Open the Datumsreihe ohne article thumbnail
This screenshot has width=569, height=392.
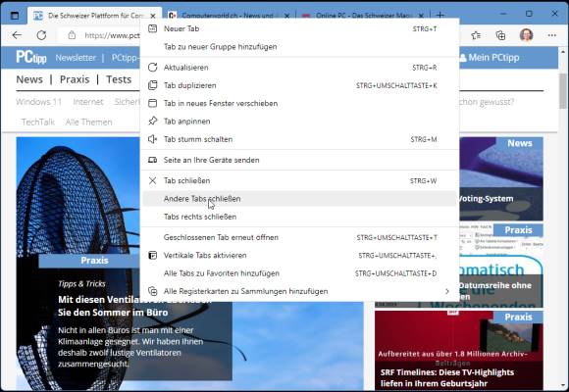501,265
